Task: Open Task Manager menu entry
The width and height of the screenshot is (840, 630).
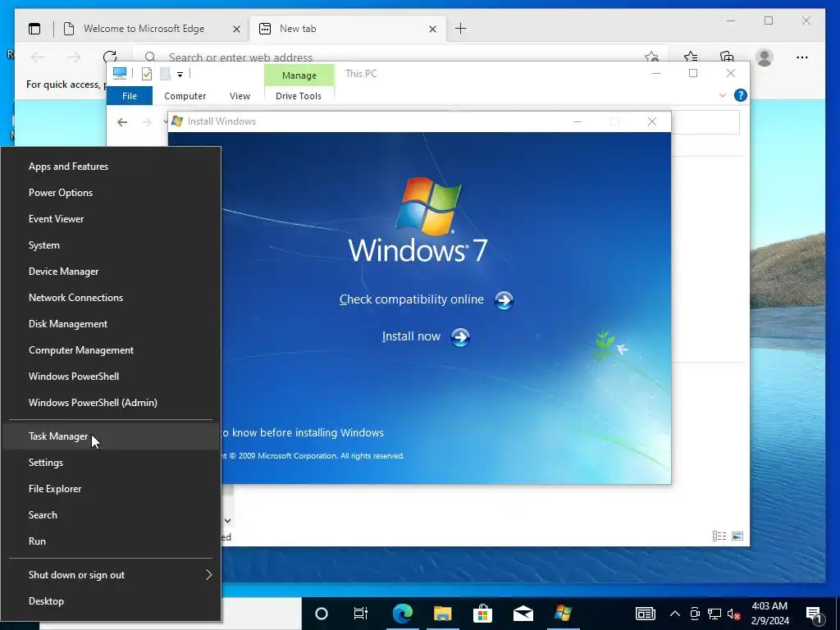Action: click(x=112, y=436)
